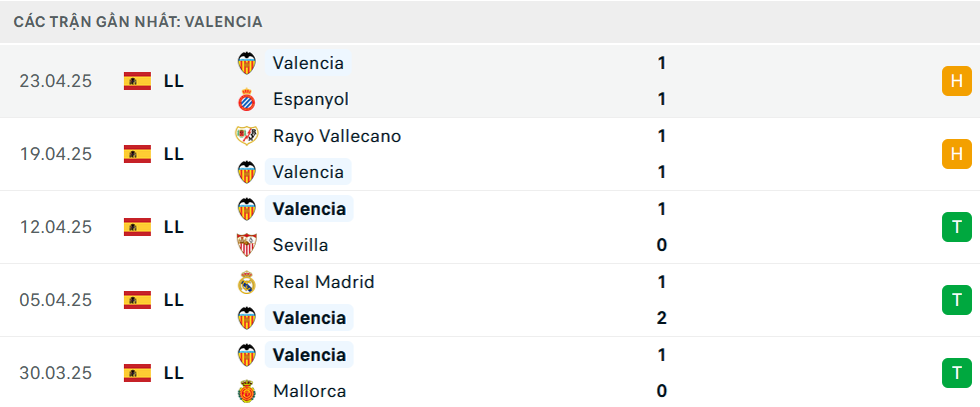Open the Real Madrid team link
This screenshot has height=407, width=980.
coord(324,282)
